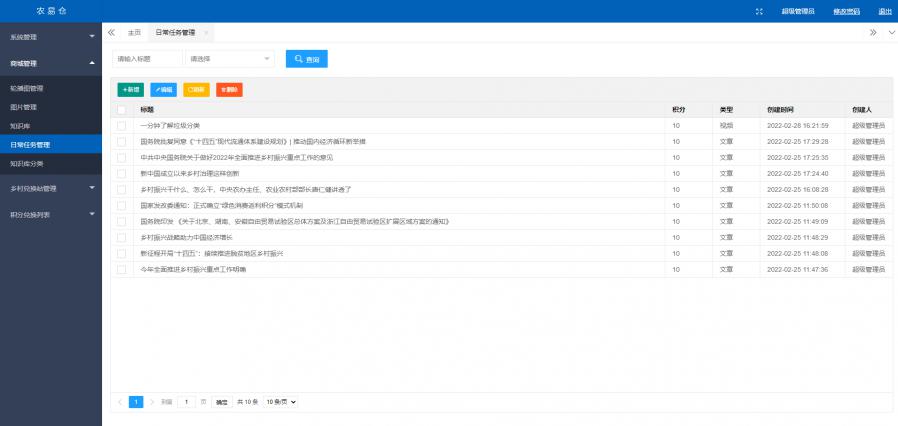Collapse sidebar with double-left arrow icon
898x426 pixels.
(x=111, y=32)
